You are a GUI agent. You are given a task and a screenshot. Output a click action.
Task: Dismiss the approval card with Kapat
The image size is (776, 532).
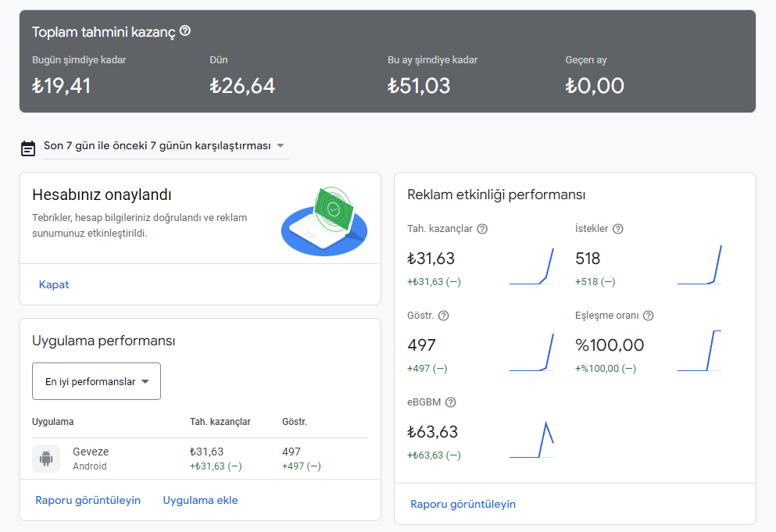(x=54, y=284)
